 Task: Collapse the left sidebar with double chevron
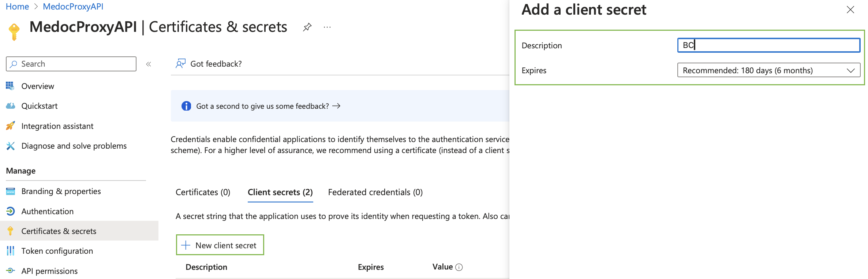tap(149, 64)
